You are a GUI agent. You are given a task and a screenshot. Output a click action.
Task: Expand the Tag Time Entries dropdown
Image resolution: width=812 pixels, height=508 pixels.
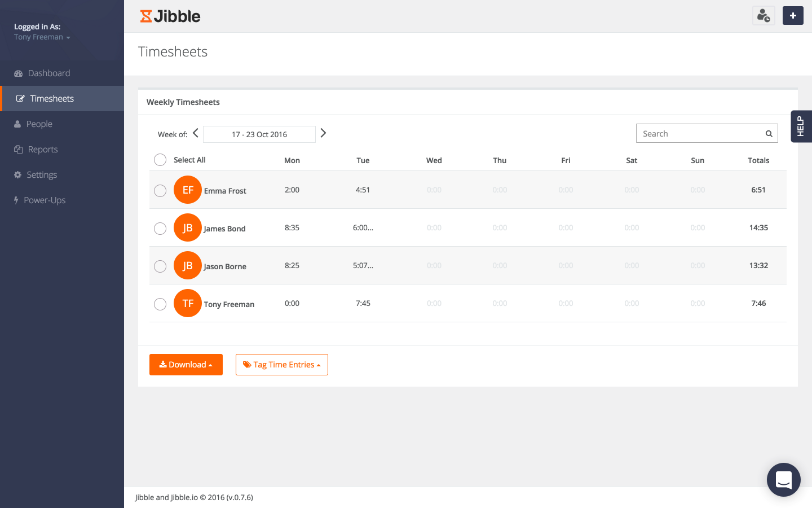coord(282,365)
